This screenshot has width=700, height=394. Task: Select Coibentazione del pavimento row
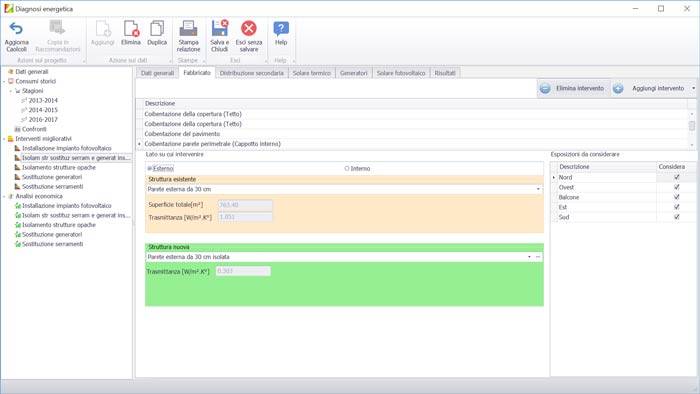(x=412, y=134)
